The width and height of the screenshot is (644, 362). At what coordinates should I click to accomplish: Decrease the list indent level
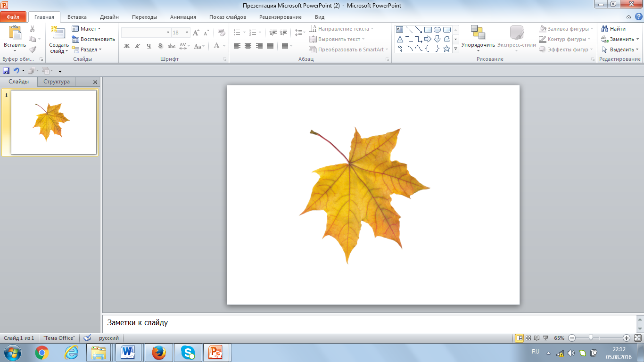tap(273, 33)
